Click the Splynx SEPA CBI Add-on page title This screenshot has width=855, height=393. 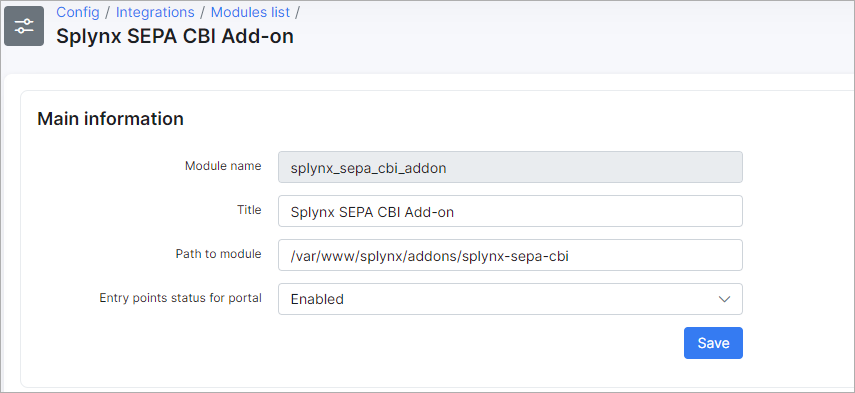[x=175, y=36]
